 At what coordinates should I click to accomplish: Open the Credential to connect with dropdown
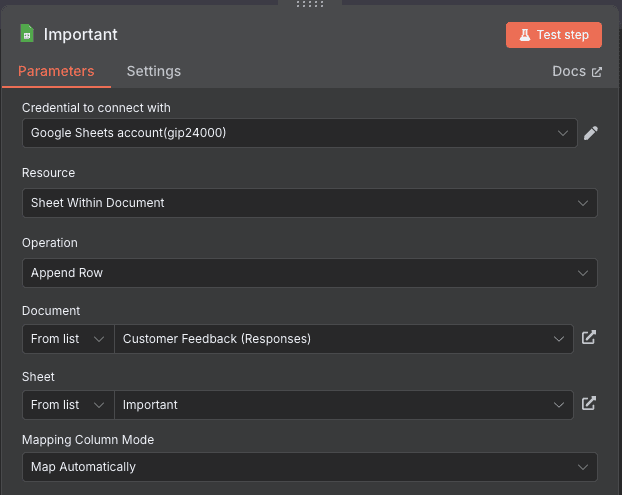tap(299, 133)
